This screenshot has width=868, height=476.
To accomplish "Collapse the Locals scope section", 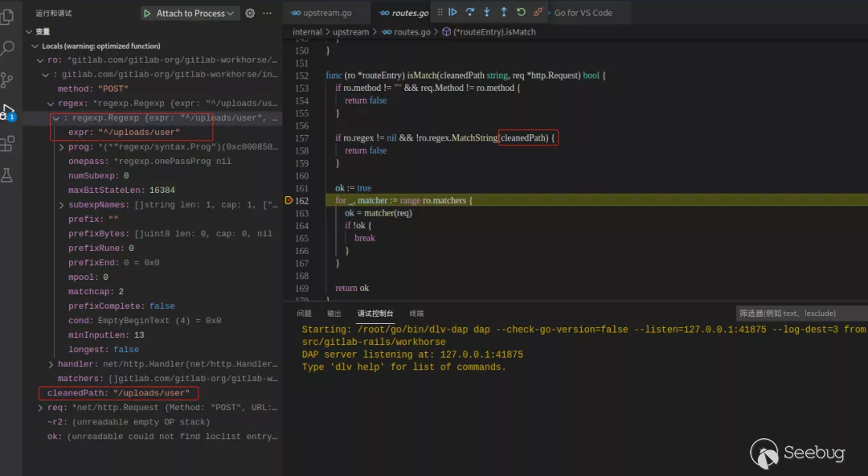I will [x=35, y=47].
